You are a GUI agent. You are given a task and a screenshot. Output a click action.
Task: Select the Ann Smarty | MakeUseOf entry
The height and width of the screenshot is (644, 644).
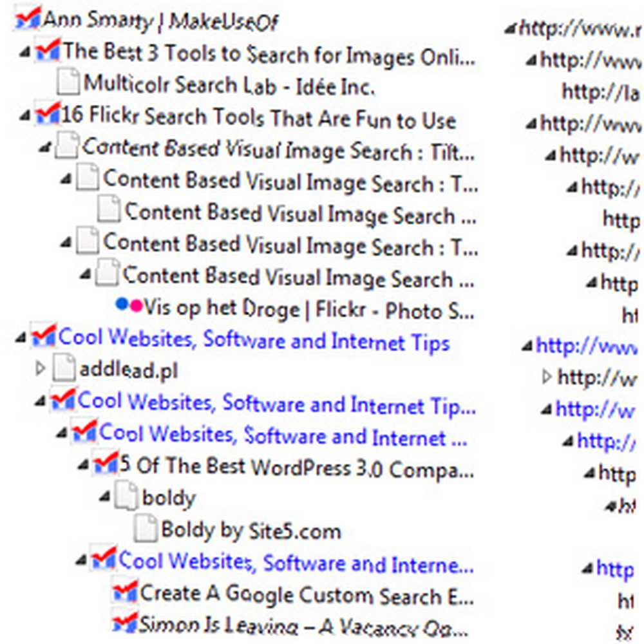point(160,20)
